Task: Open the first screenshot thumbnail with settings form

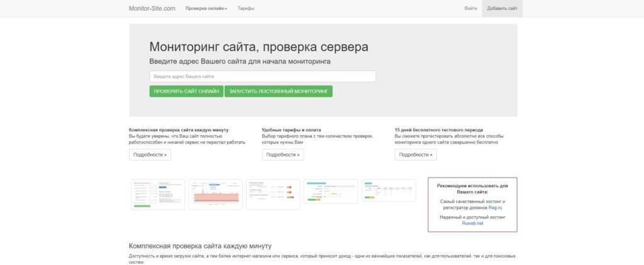Action: click(158, 194)
